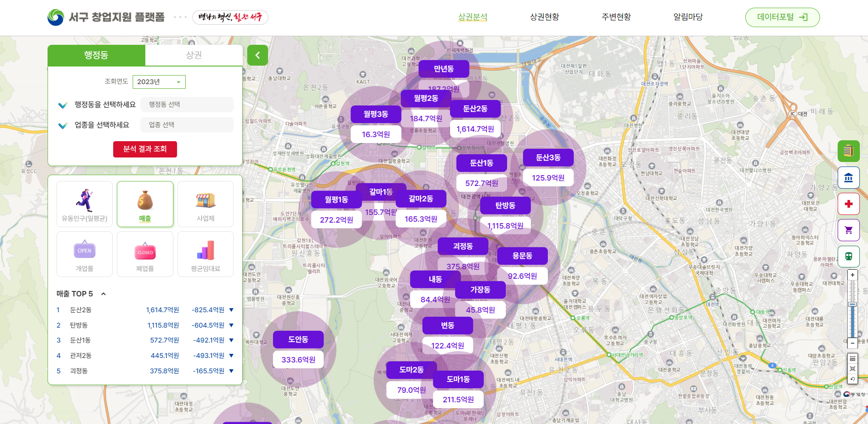
Task: Open the 조회연도 2023년 dropdown
Action: [159, 82]
